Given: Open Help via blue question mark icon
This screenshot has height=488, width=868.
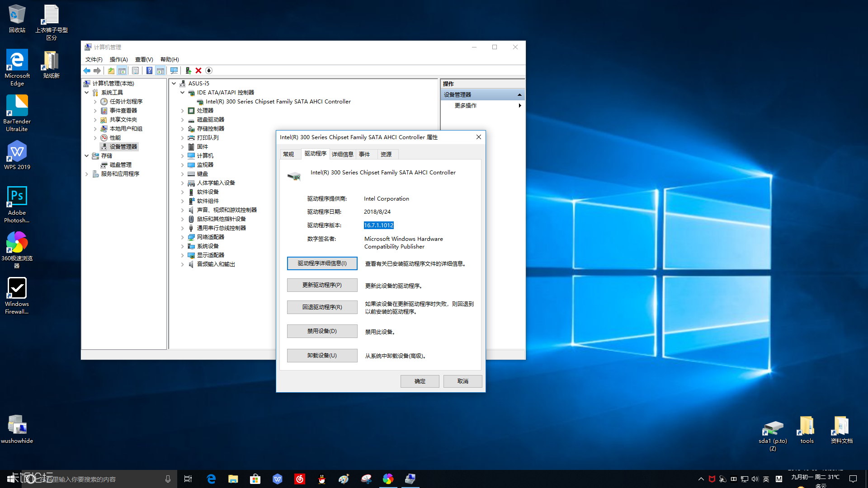Looking at the screenshot, I should click(149, 70).
